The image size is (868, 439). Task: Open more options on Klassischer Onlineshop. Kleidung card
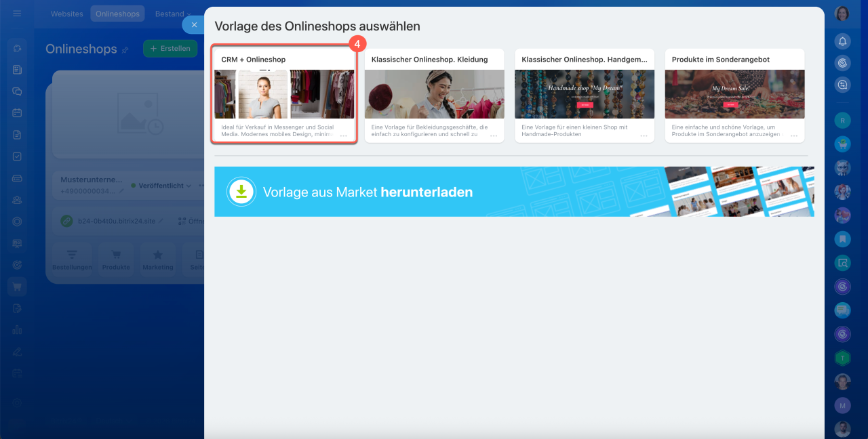[494, 136]
